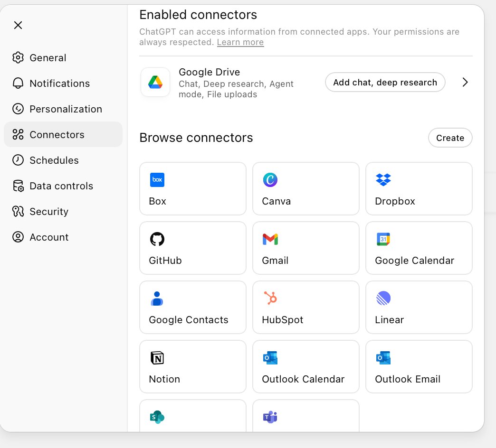Open the SharePoint connector icon
This screenshot has height=448, width=496.
pyautogui.click(x=157, y=417)
